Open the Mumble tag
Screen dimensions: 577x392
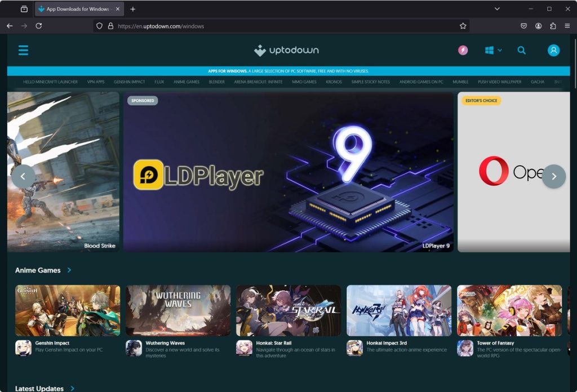[460, 82]
